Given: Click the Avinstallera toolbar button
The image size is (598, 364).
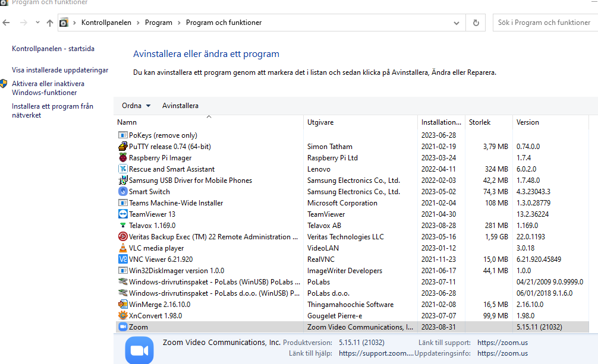Looking at the screenshot, I should tap(180, 106).
